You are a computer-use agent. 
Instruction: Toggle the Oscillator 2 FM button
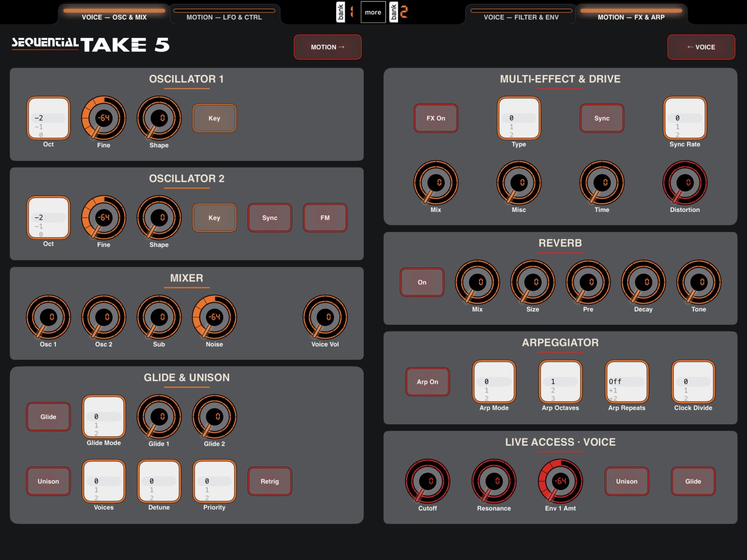pyautogui.click(x=325, y=218)
